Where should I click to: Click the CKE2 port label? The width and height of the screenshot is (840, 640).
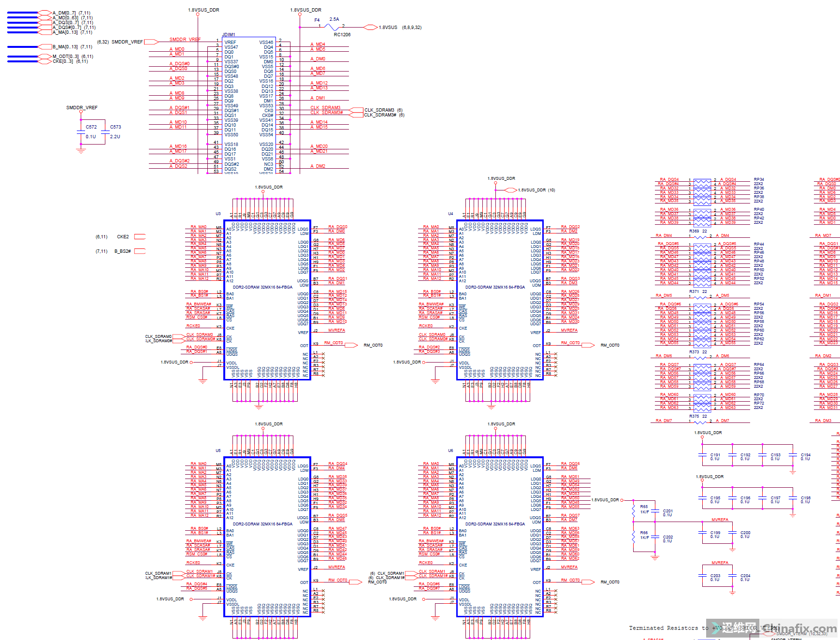click(x=123, y=237)
